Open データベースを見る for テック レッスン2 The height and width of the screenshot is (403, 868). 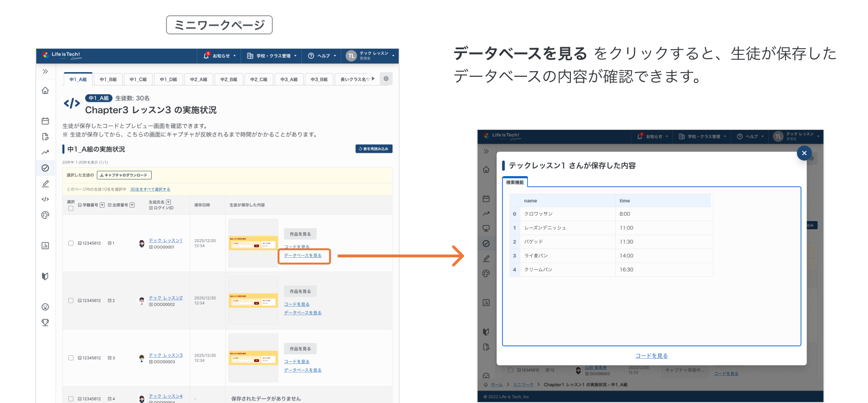(x=303, y=313)
